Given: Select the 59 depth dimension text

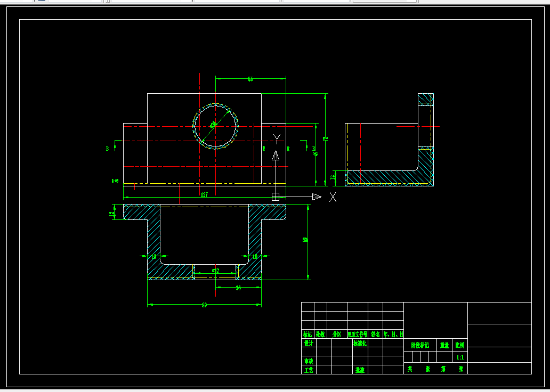Looking at the screenshot, I should 305,240.
